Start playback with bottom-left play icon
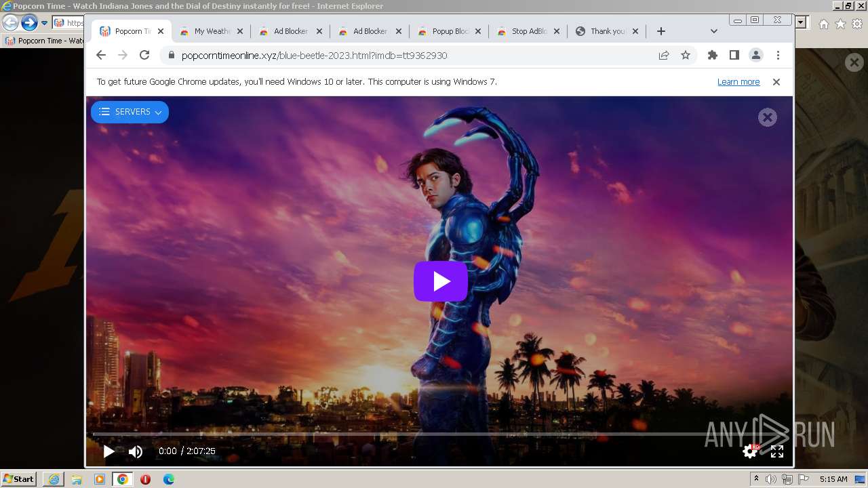This screenshot has width=868, height=488. pos(108,451)
